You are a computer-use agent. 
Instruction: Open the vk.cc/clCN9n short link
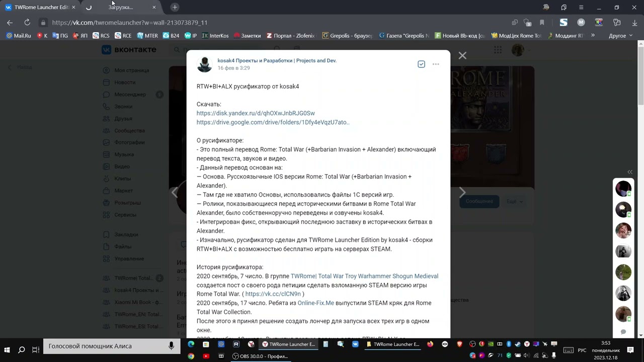point(273,294)
